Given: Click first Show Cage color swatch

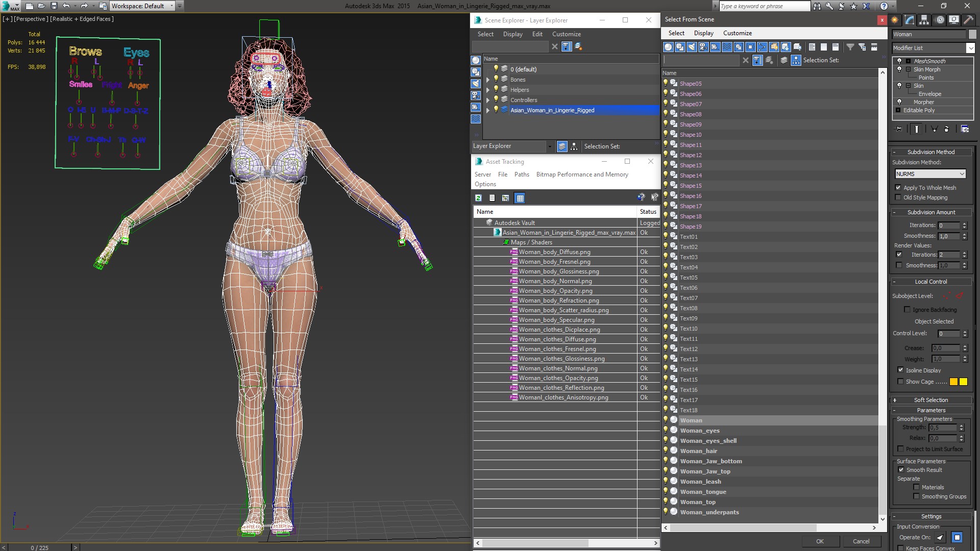Looking at the screenshot, I should tap(953, 382).
